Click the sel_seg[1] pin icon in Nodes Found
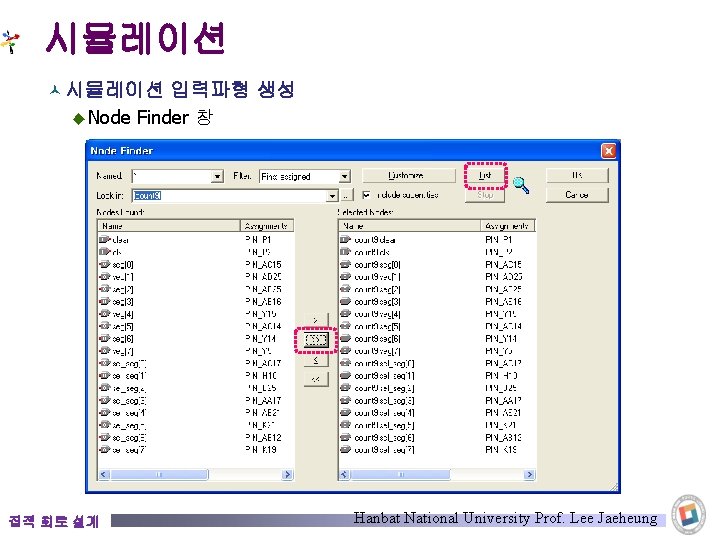The image size is (720, 540). click(105, 375)
